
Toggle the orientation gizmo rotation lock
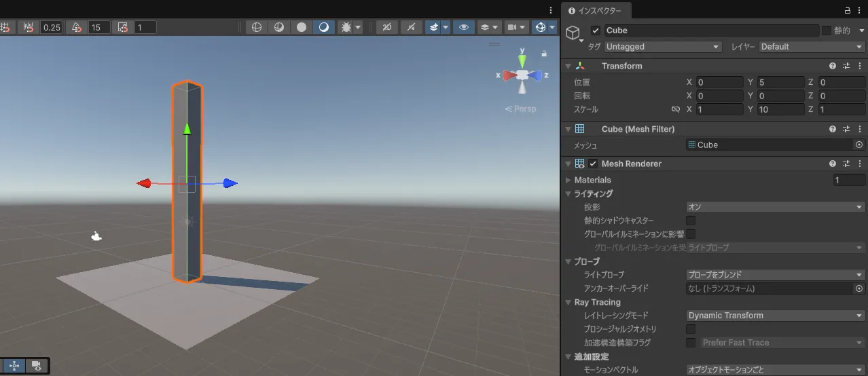pos(544,53)
